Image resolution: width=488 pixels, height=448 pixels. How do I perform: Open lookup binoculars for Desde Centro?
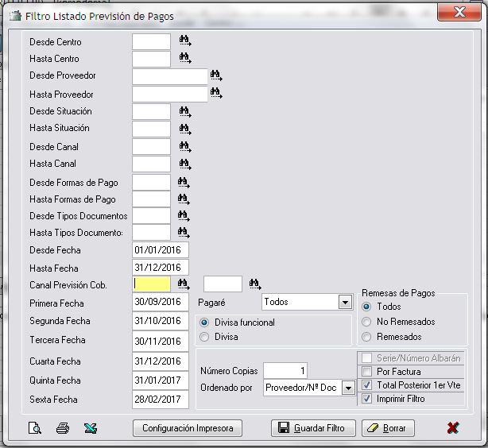click(x=185, y=41)
